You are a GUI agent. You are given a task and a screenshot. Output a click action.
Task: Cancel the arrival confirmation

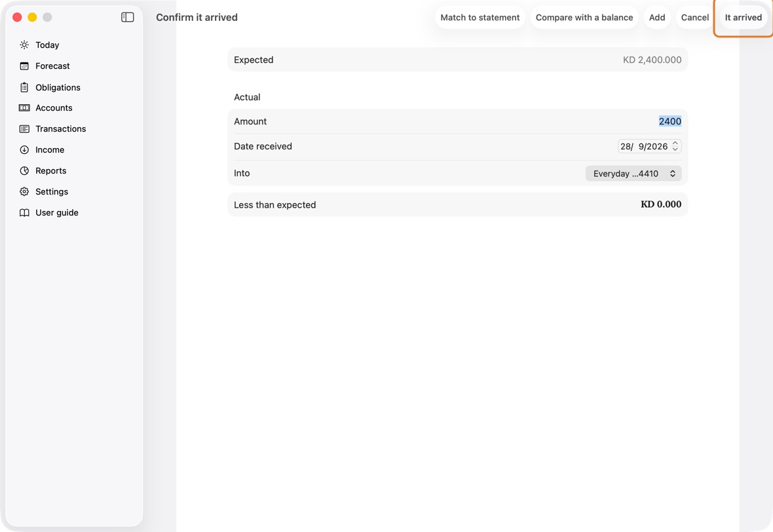point(694,17)
